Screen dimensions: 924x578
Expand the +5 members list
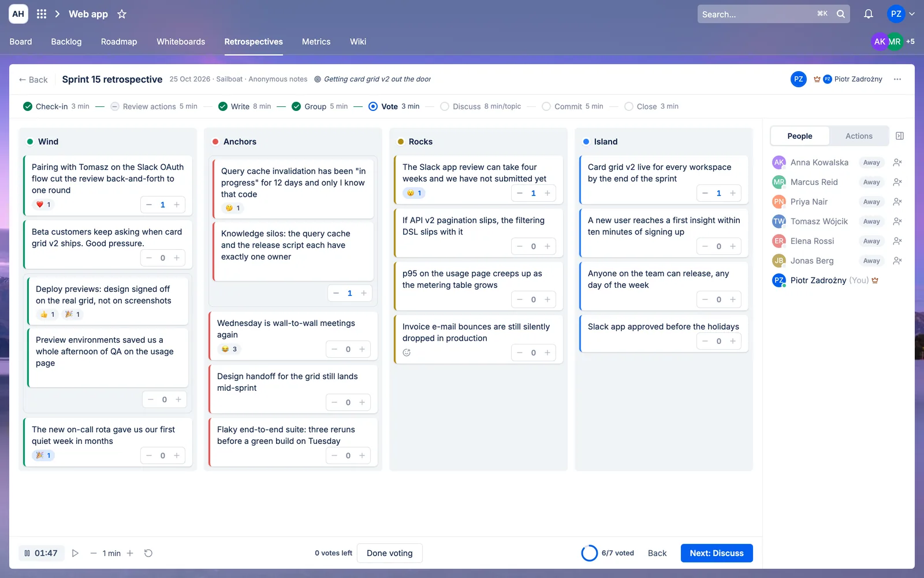[910, 42]
